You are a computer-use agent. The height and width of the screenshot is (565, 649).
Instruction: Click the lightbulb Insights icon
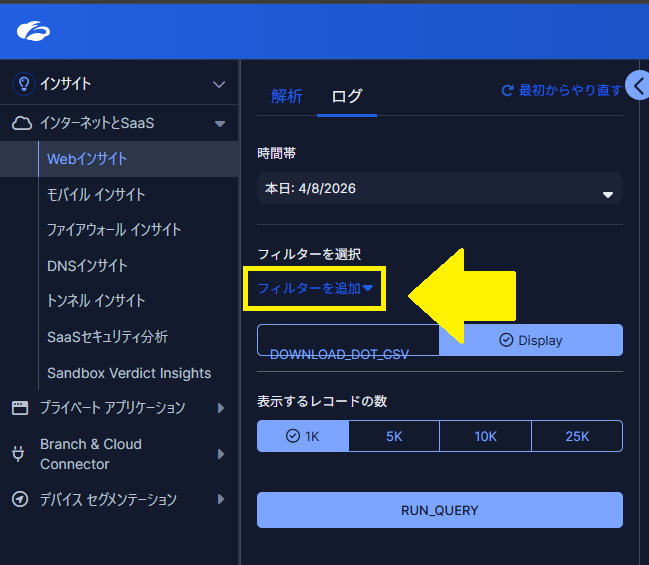tap(24, 84)
